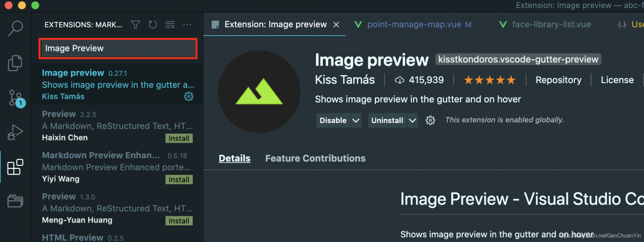Click the extensions search field

(118, 48)
